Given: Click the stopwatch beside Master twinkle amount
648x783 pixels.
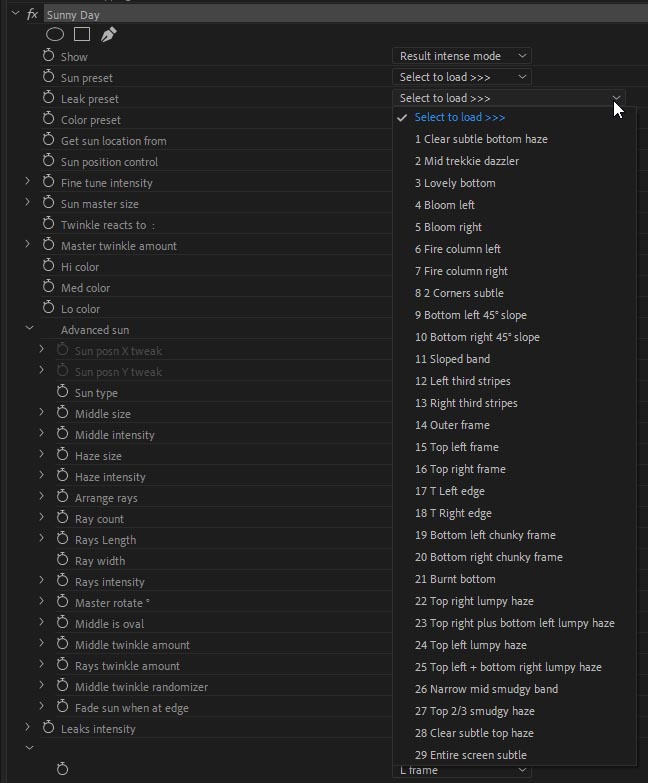Looking at the screenshot, I should tap(48, 246).
